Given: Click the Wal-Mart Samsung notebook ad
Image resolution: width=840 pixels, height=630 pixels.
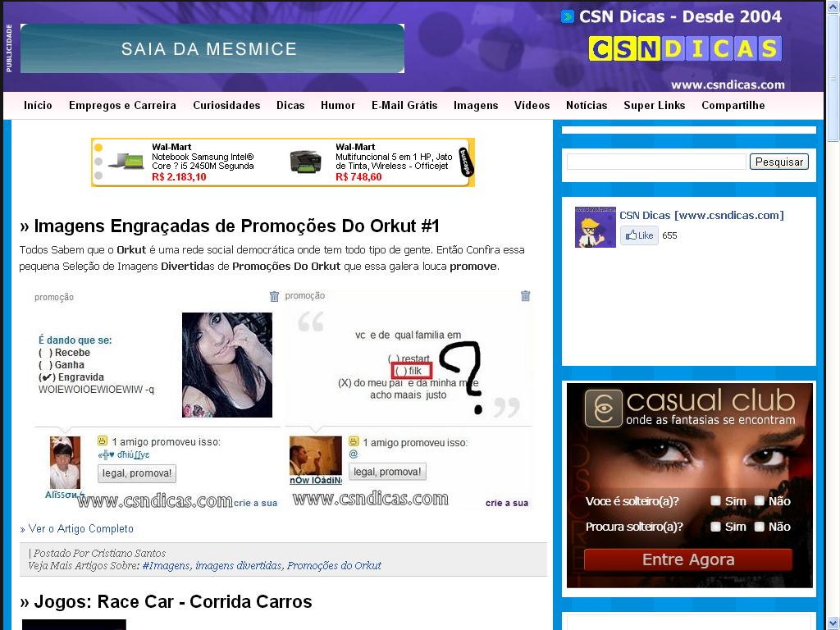Looking at the screenshot, I should [203, 162].
